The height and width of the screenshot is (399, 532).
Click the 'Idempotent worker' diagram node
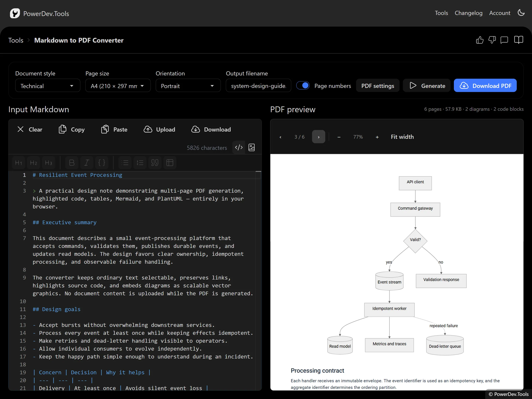point(389,309)
